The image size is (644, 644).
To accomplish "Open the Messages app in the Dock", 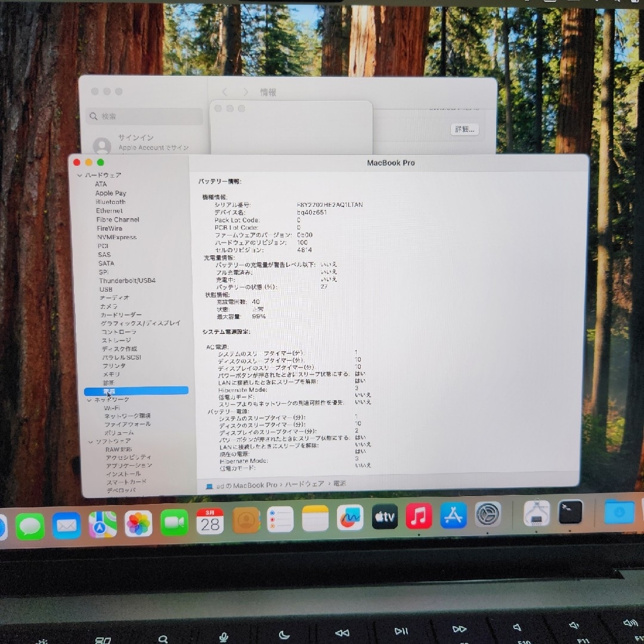I will pyautogui.click(x=30, y=526).
